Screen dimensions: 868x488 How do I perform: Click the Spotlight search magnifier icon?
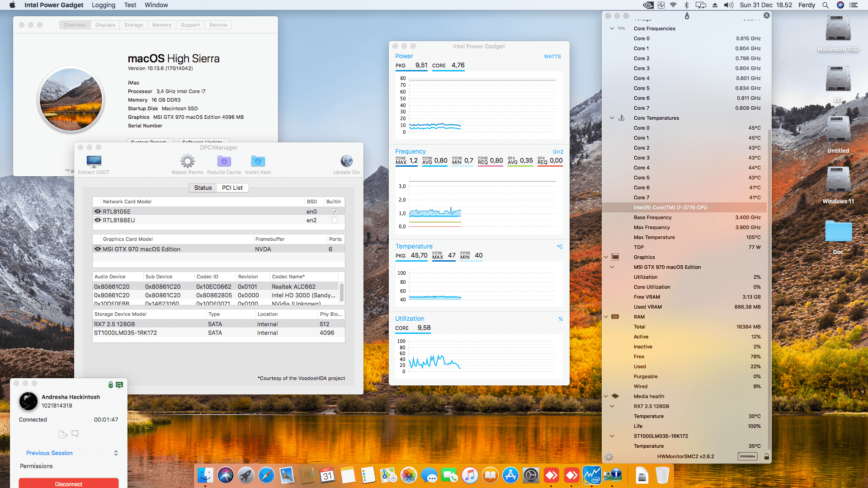pyautogui.click(x=825, y=5)
